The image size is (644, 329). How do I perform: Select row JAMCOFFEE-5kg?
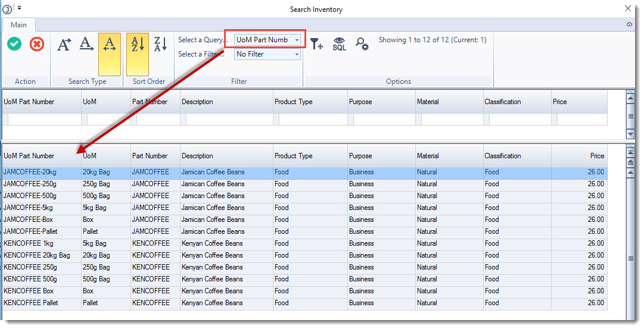tap(304, 208)
